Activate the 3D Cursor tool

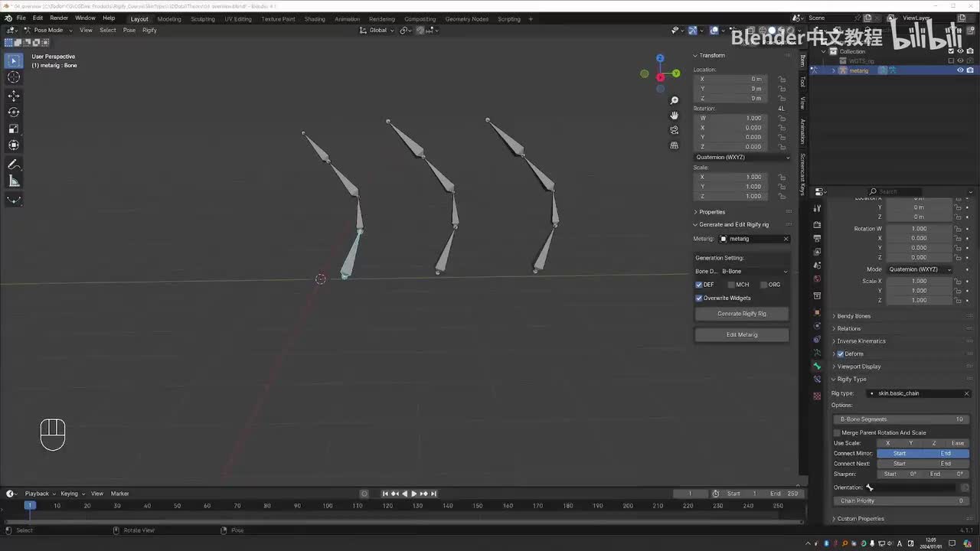click(x=14, y=77)
